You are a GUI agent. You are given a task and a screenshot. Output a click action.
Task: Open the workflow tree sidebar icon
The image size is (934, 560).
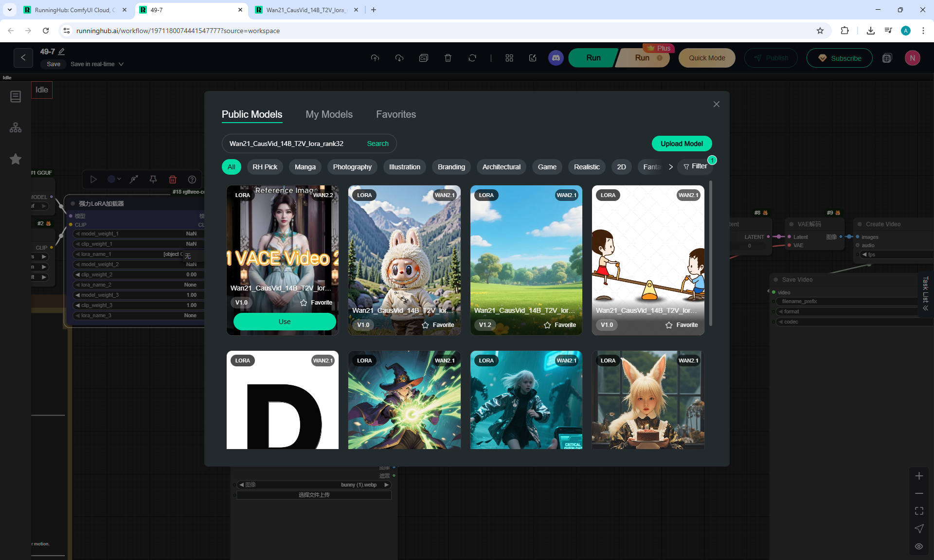[16, 127]
